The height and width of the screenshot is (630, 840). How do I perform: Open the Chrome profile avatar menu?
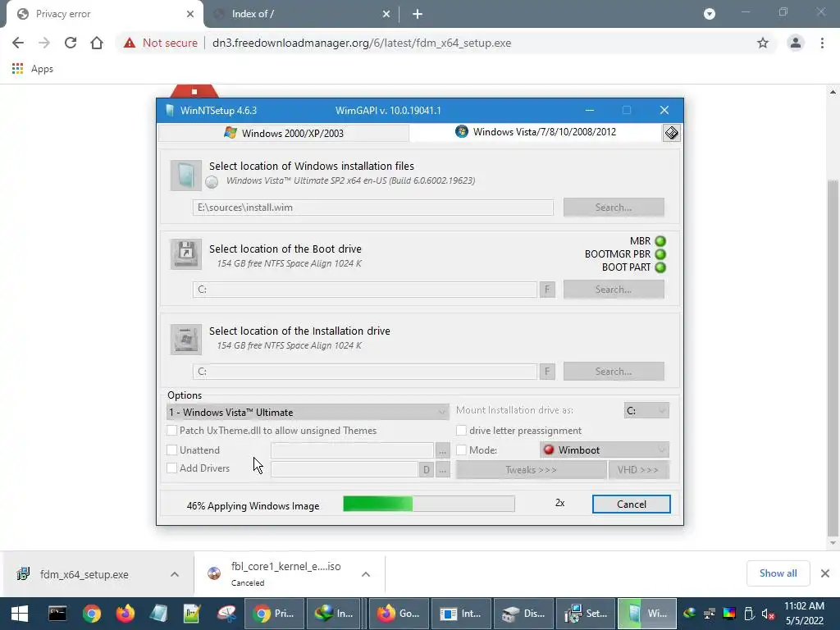[x=796, y=43]
